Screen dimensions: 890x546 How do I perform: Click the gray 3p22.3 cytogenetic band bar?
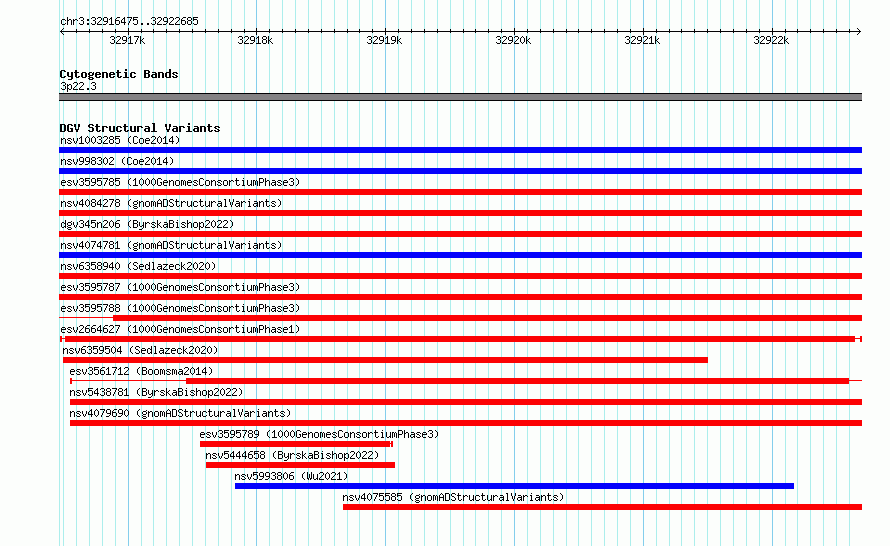point(460,97)
